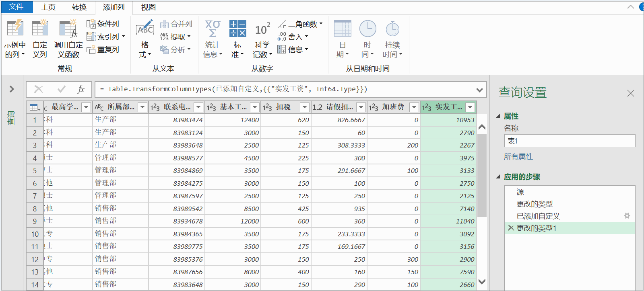Open the 实发工资 column filter dropdown
Viewport: 644px width, 291px height.
[x=470, y=107]
